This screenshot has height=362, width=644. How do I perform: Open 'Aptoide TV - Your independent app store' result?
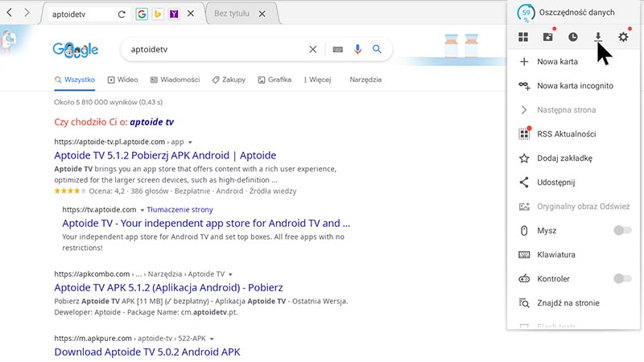click(206, 224)
